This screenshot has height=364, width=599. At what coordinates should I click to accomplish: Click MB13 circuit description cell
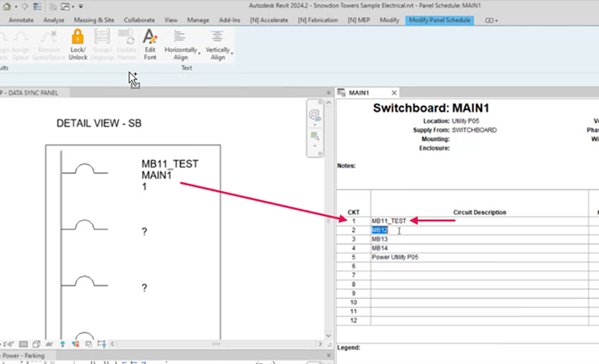[x=479, y=239]
